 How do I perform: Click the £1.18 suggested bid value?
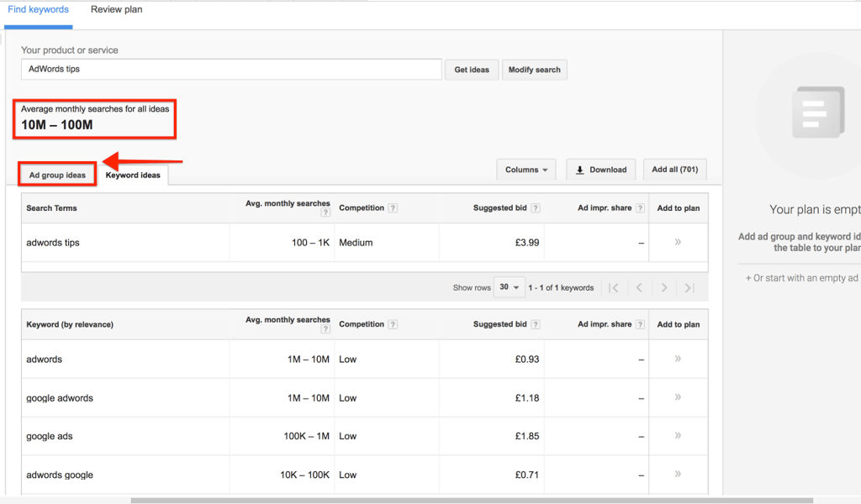click(527, 397)
